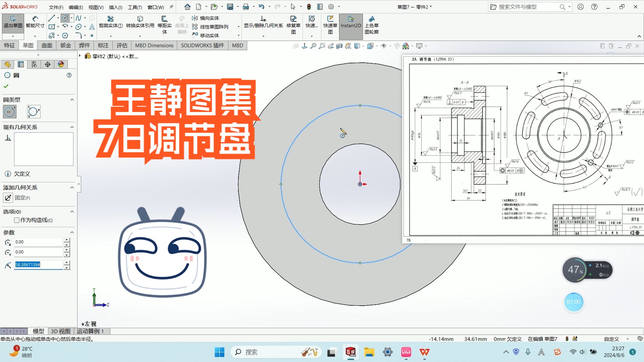The height and width of the screenshot is (362, 644).
Task: Switch to 特征 ribbon tab
Action: pos(9,45)
